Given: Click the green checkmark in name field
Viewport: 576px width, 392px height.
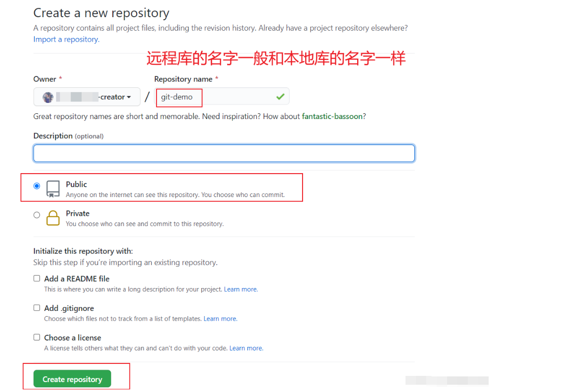Looking at the screenshot, I should click(280, 97).
